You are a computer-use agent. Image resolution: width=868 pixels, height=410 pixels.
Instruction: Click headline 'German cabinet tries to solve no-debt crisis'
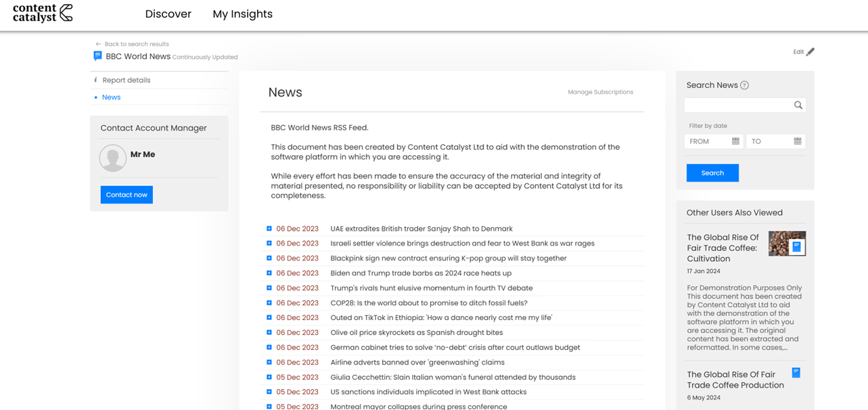point(455,348)
